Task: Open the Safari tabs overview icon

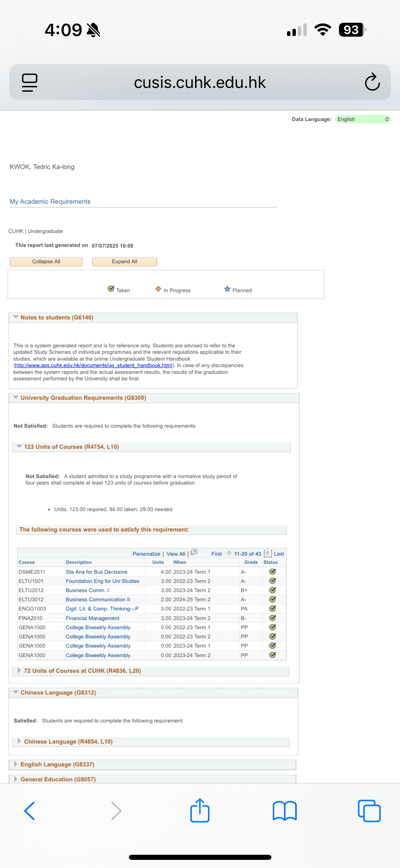Action: [x=369, y=811]
